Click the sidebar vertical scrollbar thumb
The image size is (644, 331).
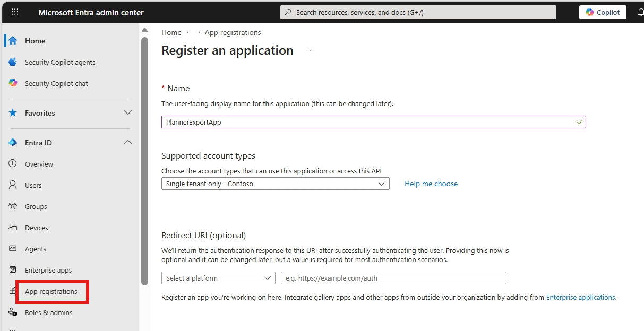(x=144, y=161)
